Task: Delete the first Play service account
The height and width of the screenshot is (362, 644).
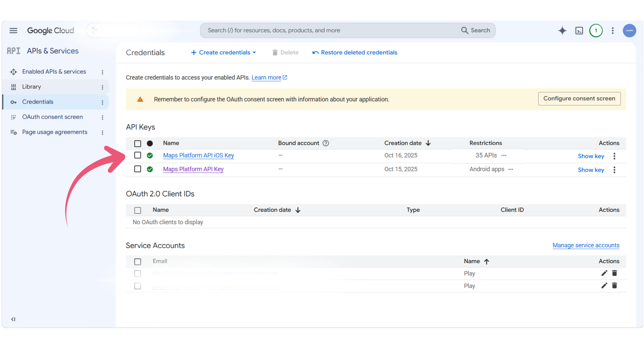Action: (x=614, y=273)
